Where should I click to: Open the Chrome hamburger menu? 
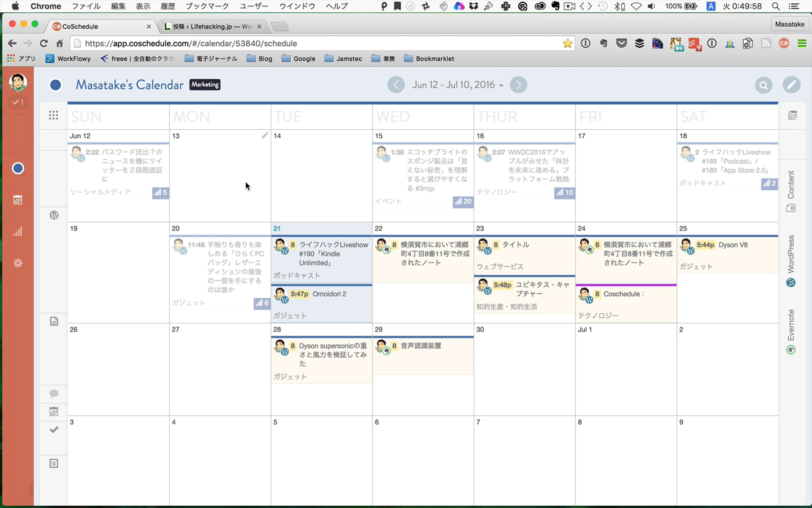pyautogui.click(x=802, y=43)
